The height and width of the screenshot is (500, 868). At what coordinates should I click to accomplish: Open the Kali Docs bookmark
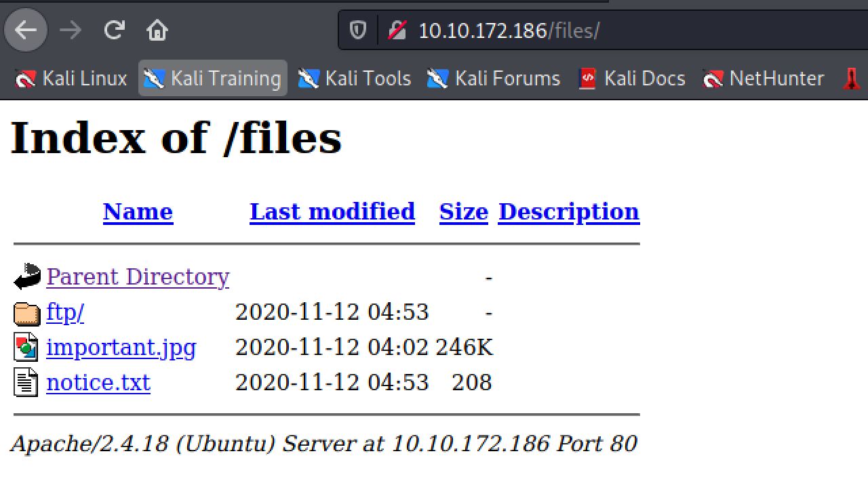pos(631,79)
